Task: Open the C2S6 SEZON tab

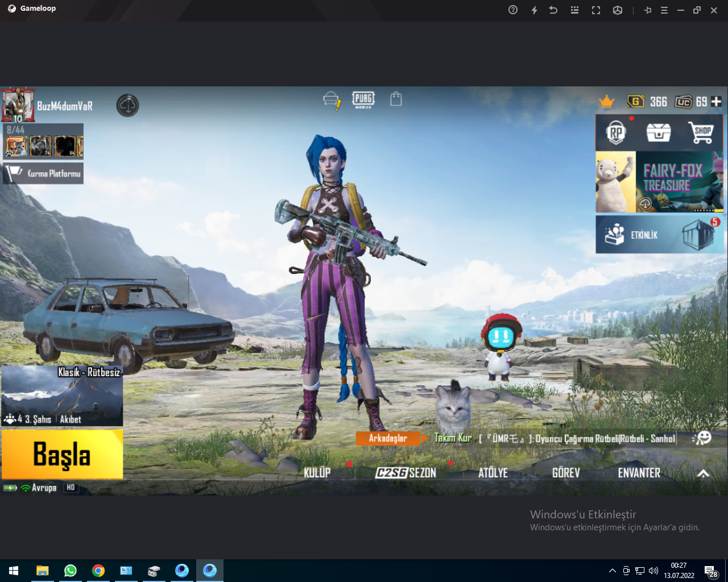Action: point(406,473)
